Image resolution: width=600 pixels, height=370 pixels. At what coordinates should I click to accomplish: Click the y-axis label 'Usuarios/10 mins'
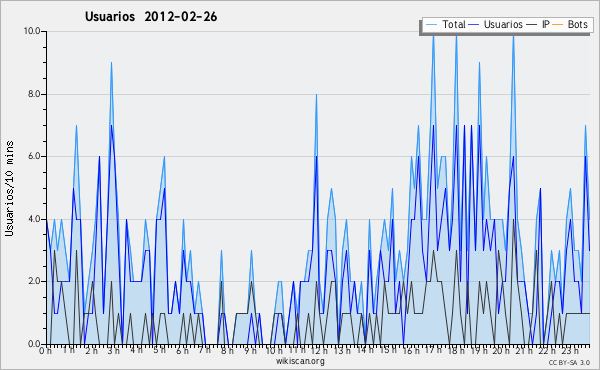pyautogui.click(x=9, y=188)
